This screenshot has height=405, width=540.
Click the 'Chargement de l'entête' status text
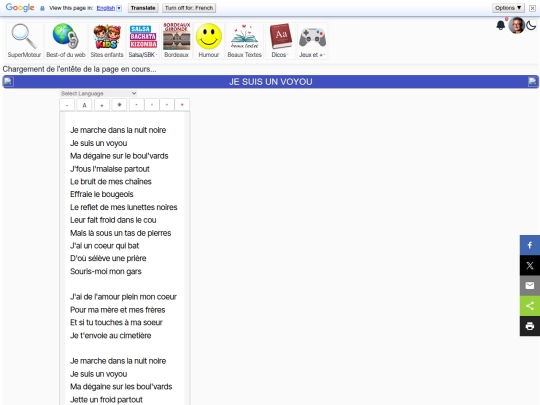(x=80, y=69)
